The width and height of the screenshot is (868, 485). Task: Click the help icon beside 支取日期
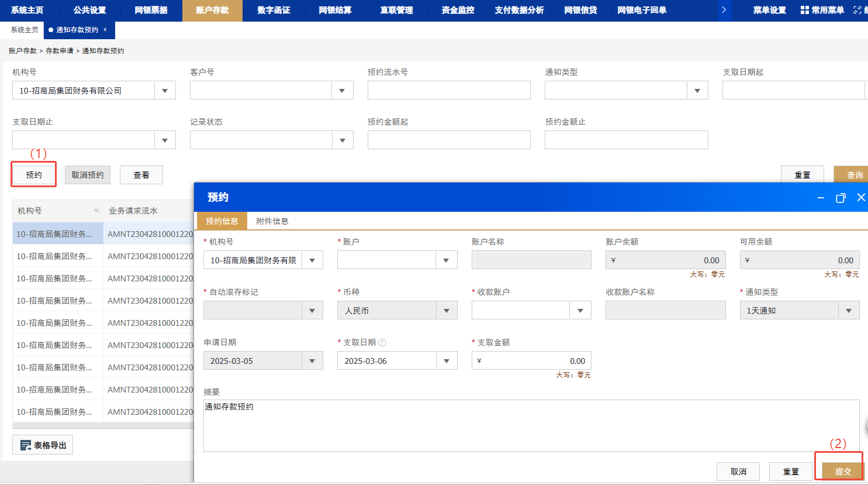tap(382, 343)
